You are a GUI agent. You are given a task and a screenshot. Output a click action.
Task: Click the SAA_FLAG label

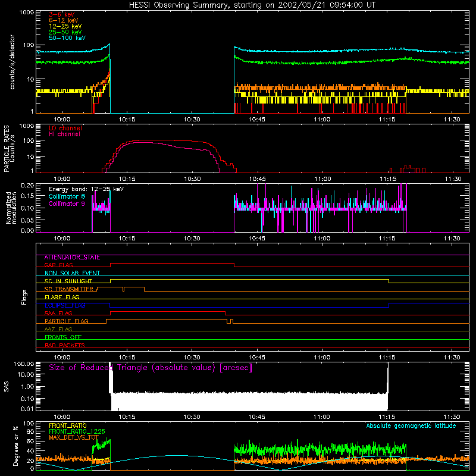point(58,313)
